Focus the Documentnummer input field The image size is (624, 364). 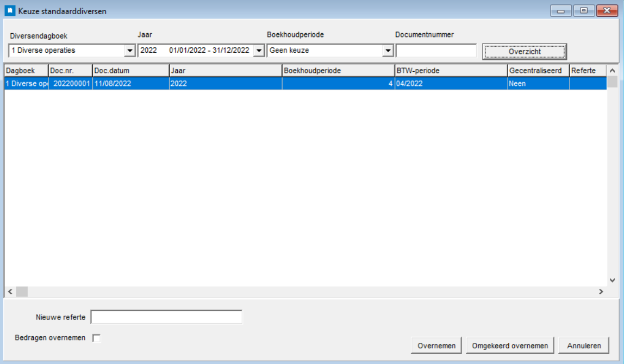436,51
